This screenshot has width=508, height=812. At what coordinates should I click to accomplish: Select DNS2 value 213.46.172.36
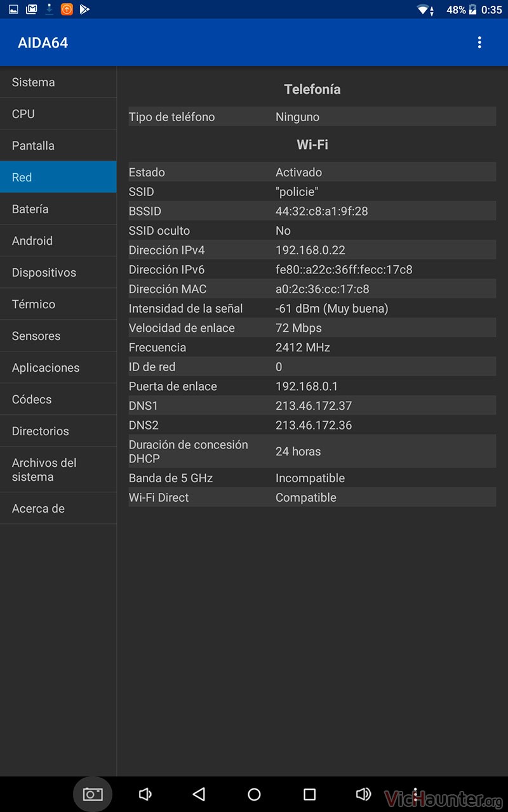click(x=314, y=425)
